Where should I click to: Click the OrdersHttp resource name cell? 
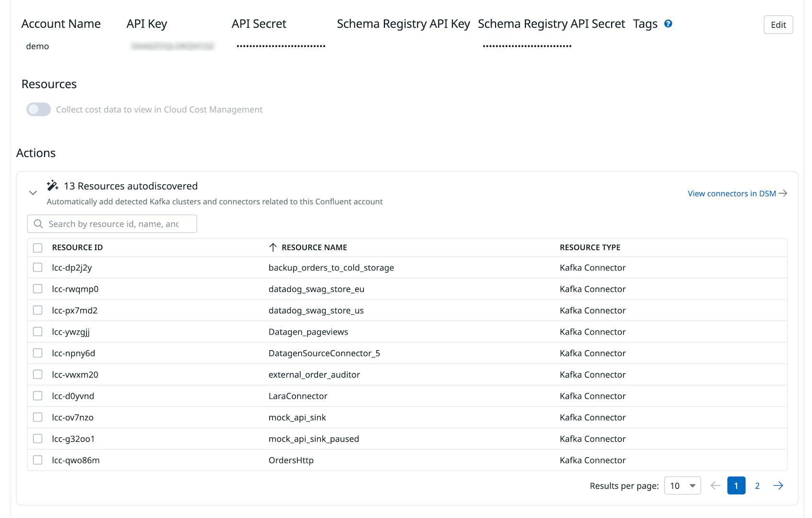[x=290, y=460]
